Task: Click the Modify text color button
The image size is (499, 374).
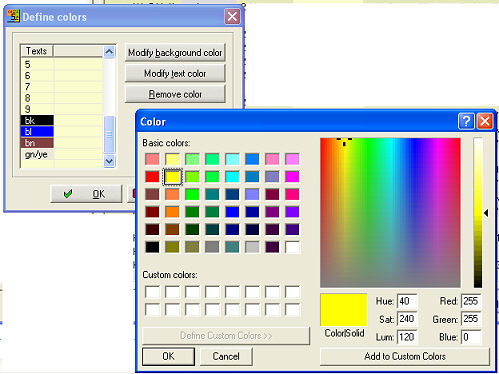Action: [175, 73]
